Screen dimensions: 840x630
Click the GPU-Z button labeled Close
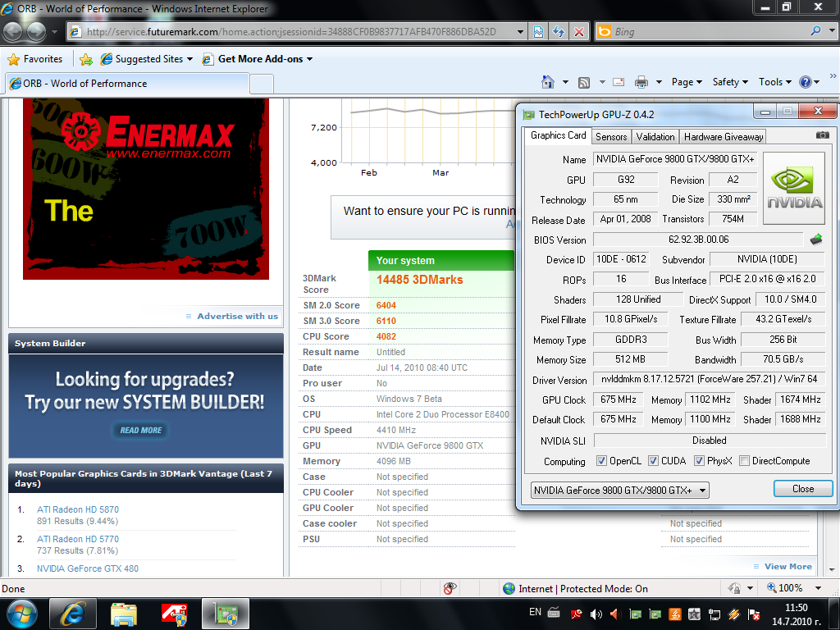(803, 489)
